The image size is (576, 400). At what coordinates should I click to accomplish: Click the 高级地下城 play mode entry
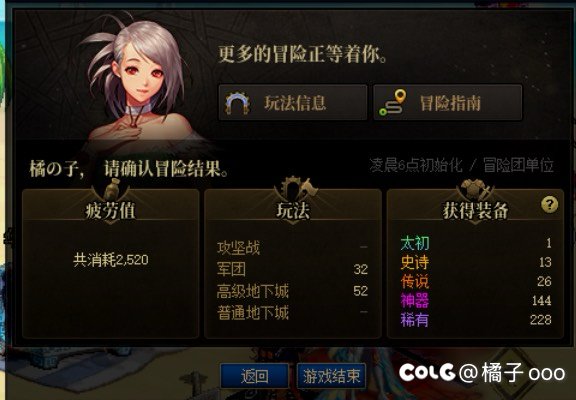tap(292, 291)
